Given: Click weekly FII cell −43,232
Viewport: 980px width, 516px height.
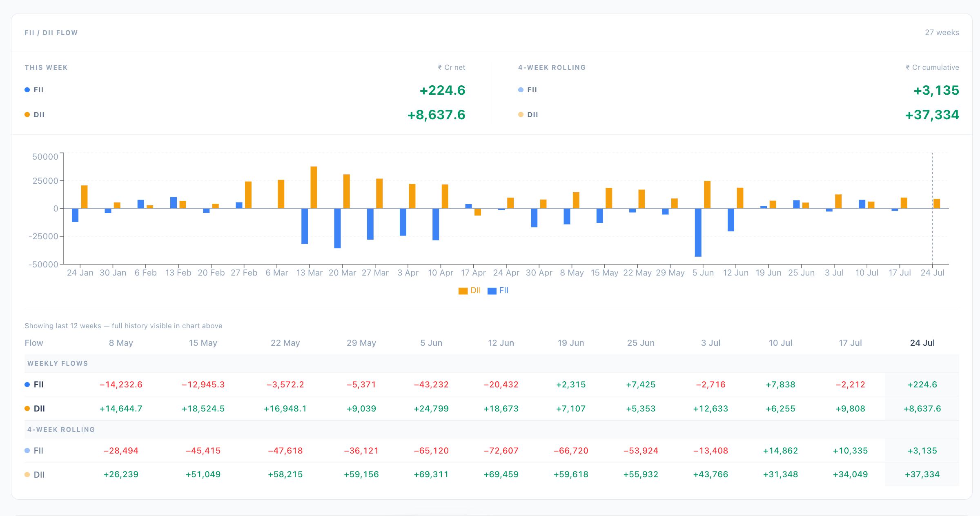Looking at the screenshot, I should (431, 385).
